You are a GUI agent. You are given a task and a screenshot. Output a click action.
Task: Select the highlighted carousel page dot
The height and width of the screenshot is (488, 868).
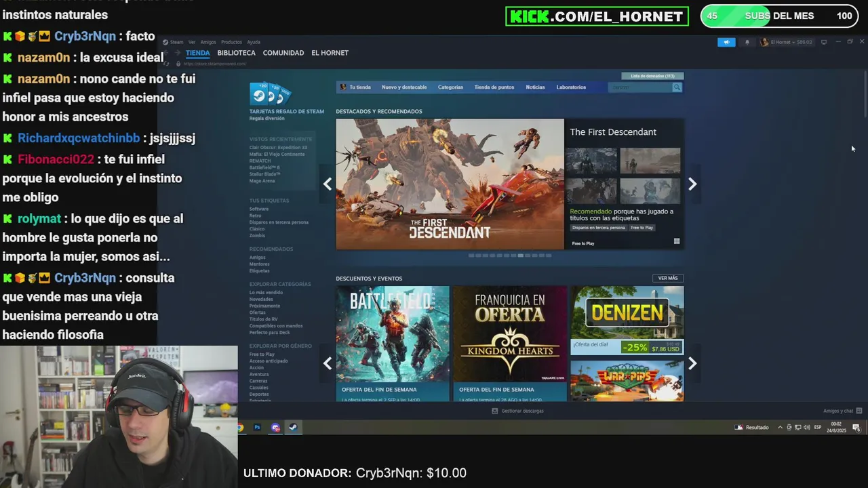pyautogui.click(x=520, y=256)
